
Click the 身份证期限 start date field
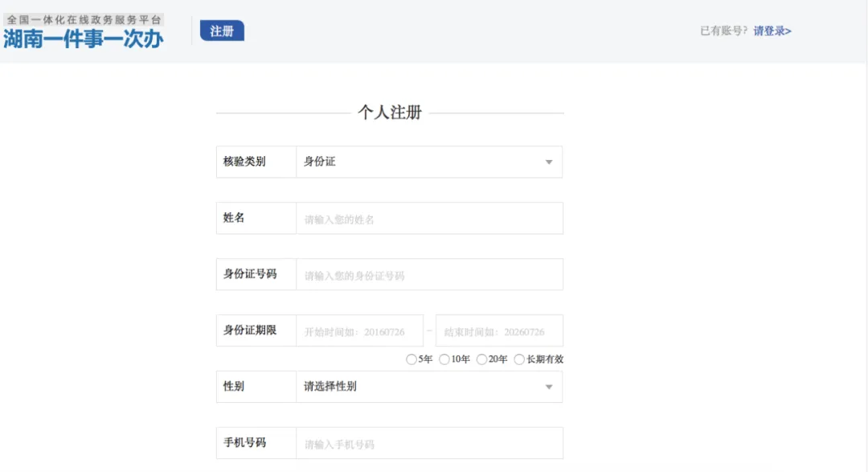click(360, 330)
